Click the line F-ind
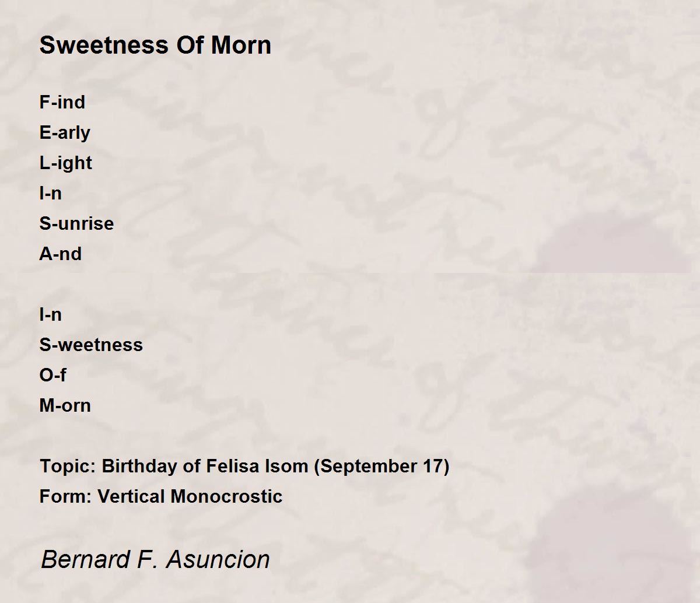This screenshot has height=603, width=700. [x=62, y=102]
